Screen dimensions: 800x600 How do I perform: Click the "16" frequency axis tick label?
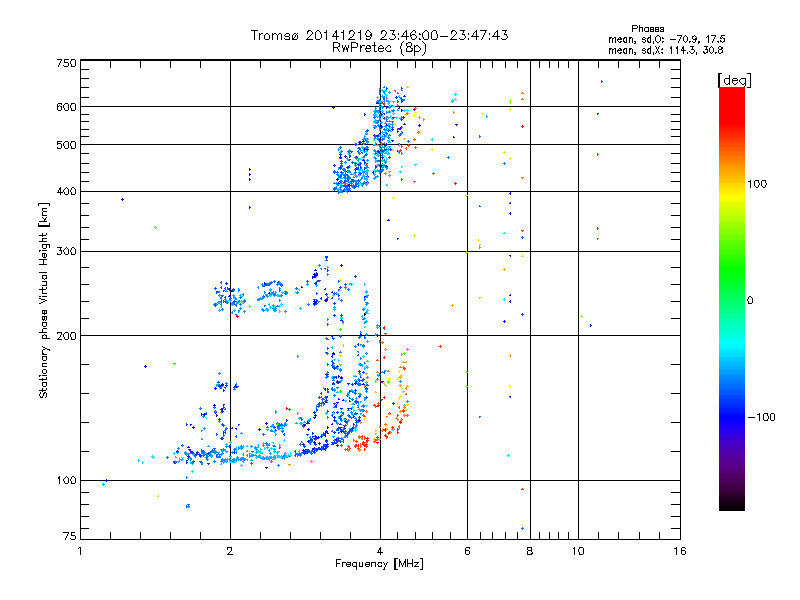(x=680, y=551)
